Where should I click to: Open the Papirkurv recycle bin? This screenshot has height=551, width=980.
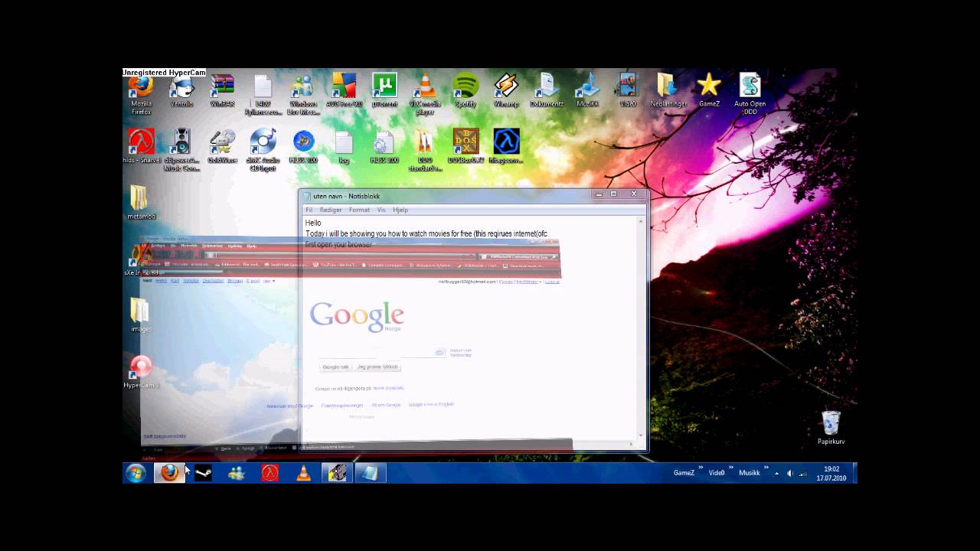pyautogui.click(x=831, y=428)
